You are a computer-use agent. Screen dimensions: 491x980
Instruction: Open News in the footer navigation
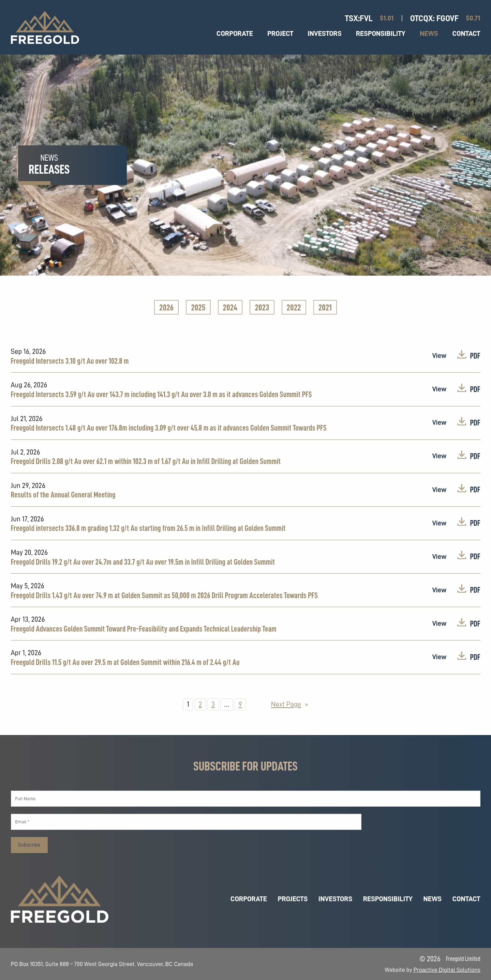tap(432, 898)
